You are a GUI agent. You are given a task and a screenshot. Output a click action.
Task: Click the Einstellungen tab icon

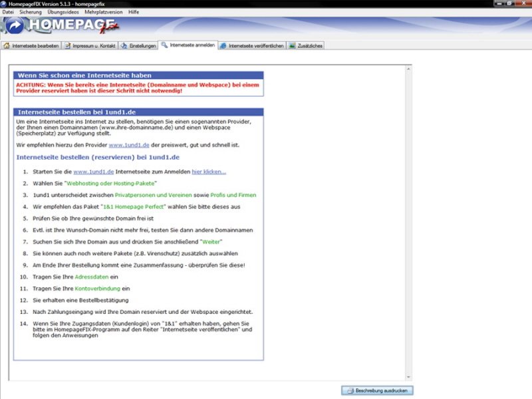pos(124,46)
